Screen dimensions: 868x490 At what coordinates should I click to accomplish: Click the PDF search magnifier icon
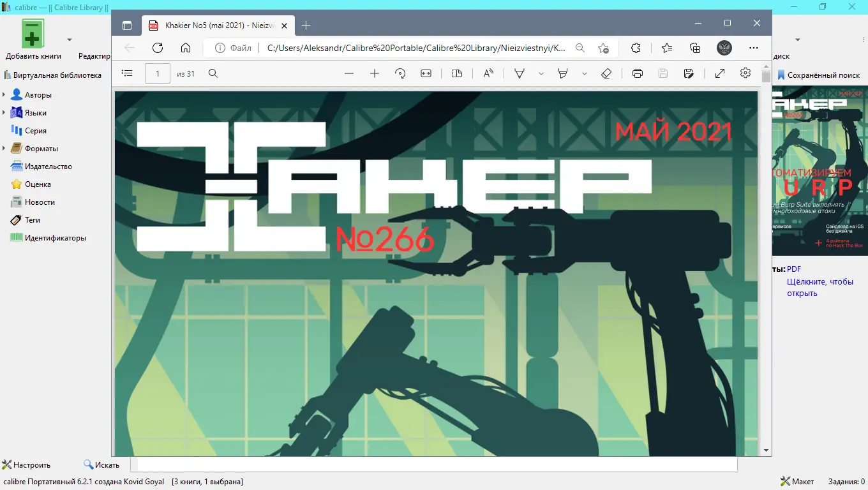tap(213, 73)
